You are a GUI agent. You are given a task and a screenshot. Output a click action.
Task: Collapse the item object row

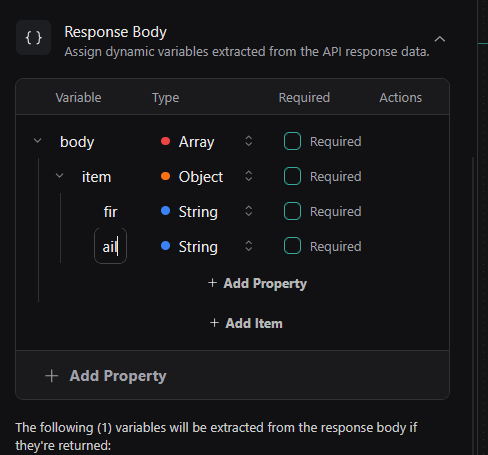pos(59,175)
